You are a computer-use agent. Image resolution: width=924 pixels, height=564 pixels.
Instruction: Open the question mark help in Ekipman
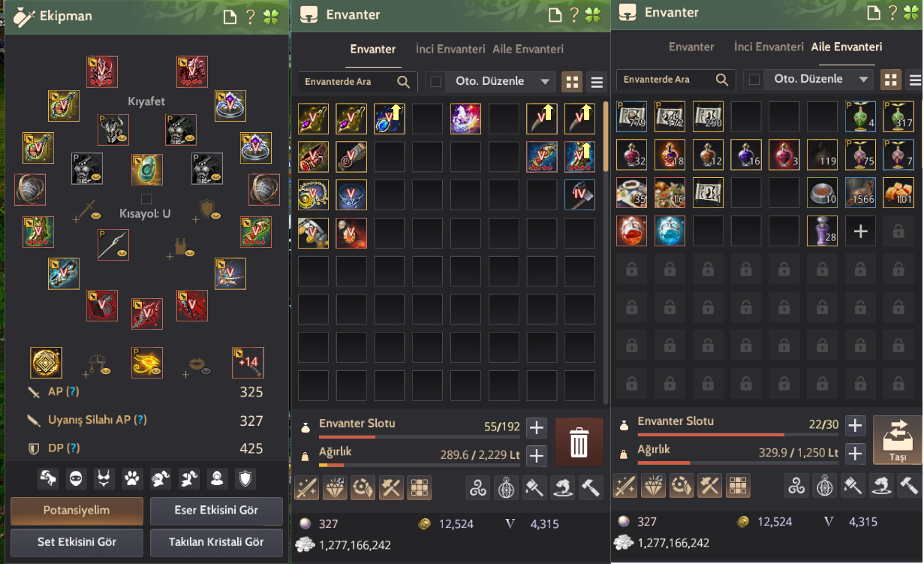coord(249,17)
